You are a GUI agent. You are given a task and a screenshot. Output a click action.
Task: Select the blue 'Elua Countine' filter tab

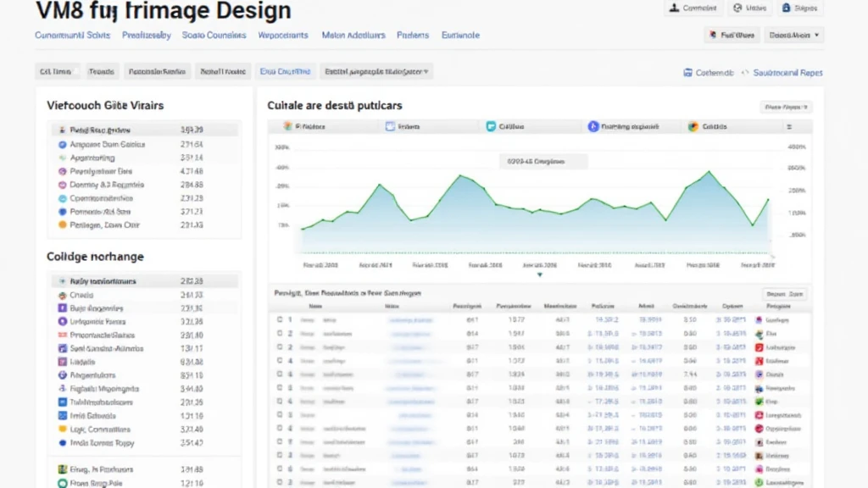[x=285, y=72]
